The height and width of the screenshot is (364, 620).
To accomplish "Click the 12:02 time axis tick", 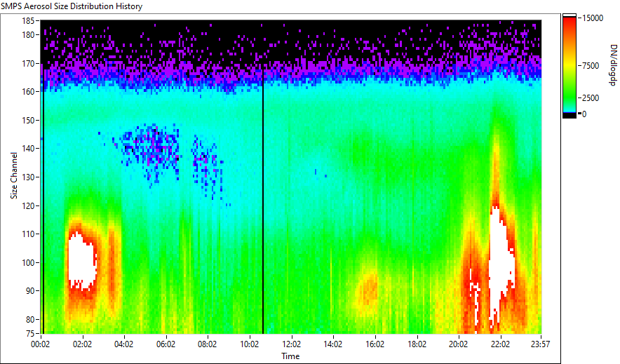I will click(x=292, y=344).
